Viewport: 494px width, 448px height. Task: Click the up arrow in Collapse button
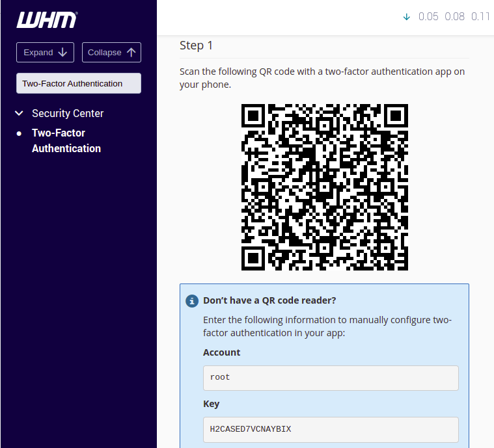(131, 52)
